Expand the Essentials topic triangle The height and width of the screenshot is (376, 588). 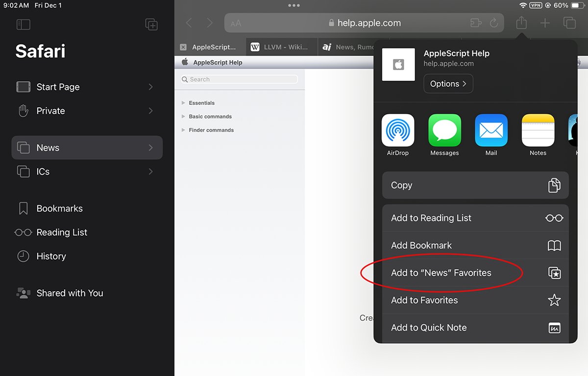[x=183, y=103]
